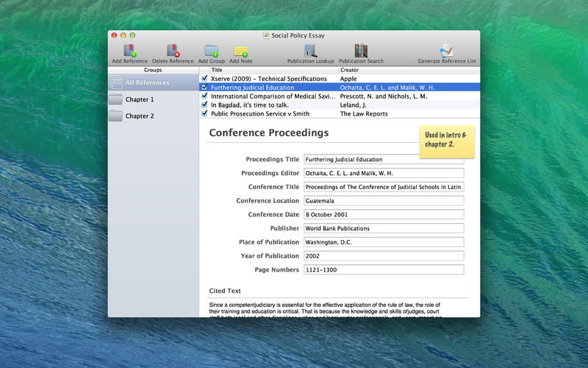Toggle the Furthering Judicial Education checkbox

[x=204, y=87]
